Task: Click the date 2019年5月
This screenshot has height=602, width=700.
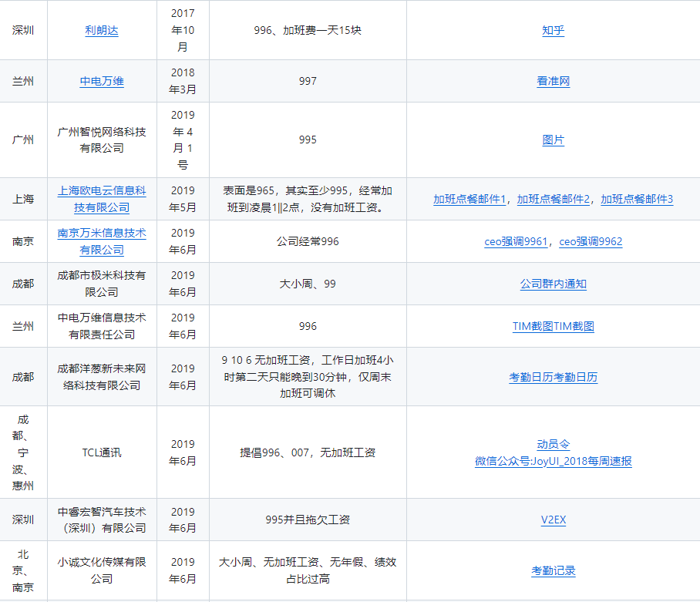Action: (x=183, y=199)
